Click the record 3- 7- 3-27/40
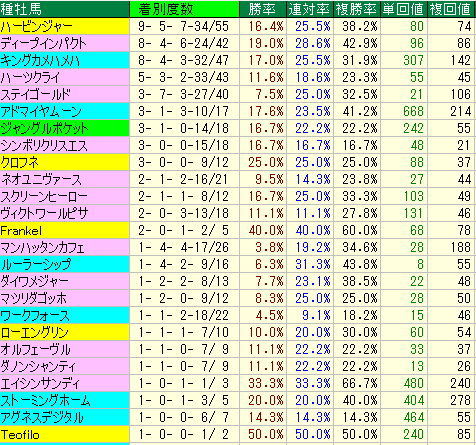The image size is (476, 445). pyautogui.click(x=184, y=95)
